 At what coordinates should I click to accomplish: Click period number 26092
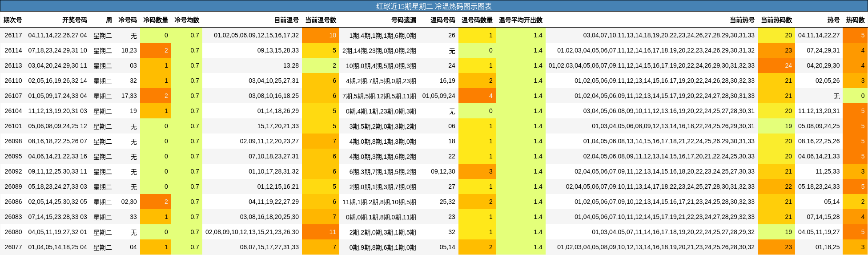[13, 171]
